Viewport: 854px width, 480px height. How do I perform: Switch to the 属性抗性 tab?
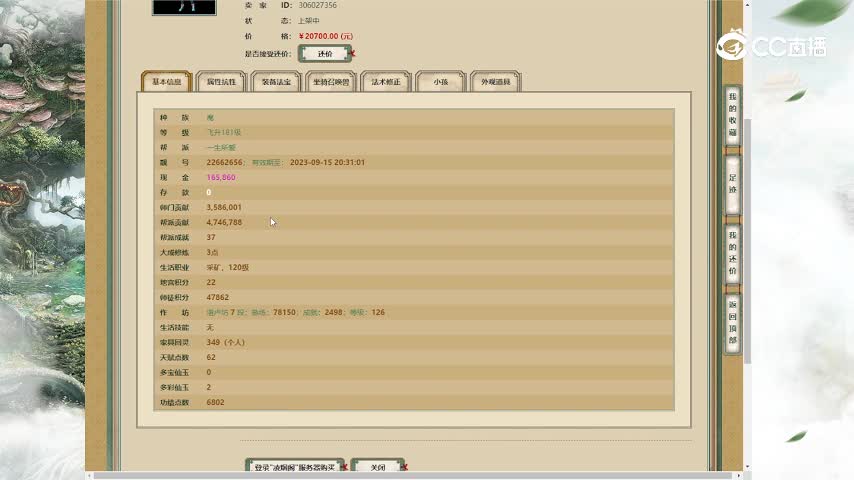pos(221,82)
